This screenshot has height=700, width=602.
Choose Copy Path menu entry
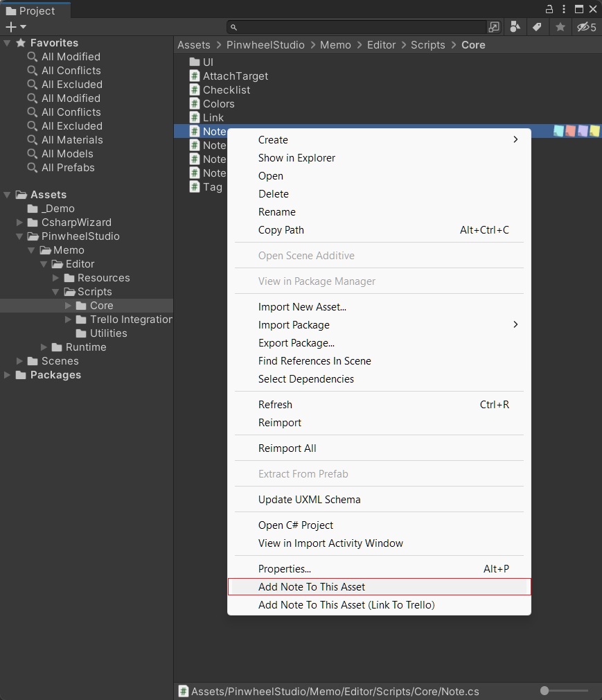tap(379, 230)
